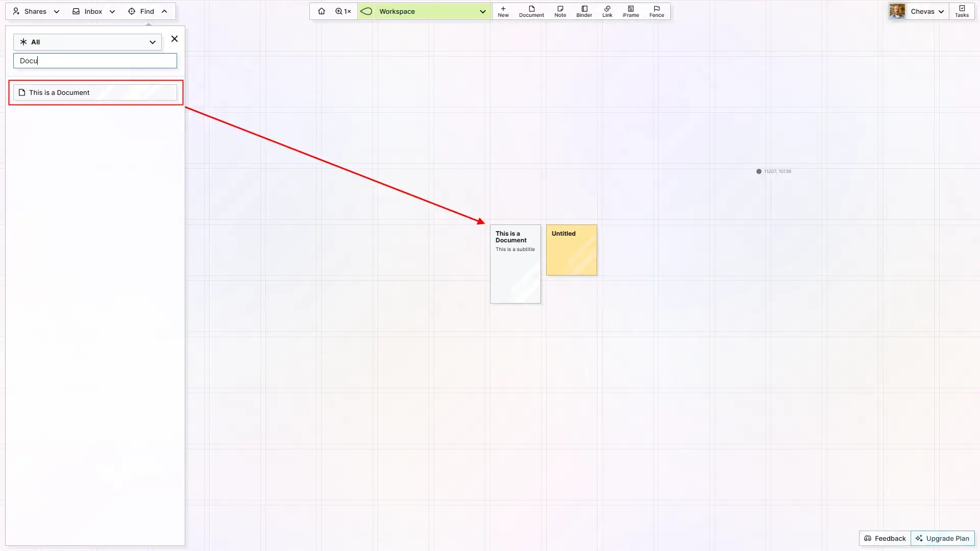Open the Binder tool

(584, 11)
